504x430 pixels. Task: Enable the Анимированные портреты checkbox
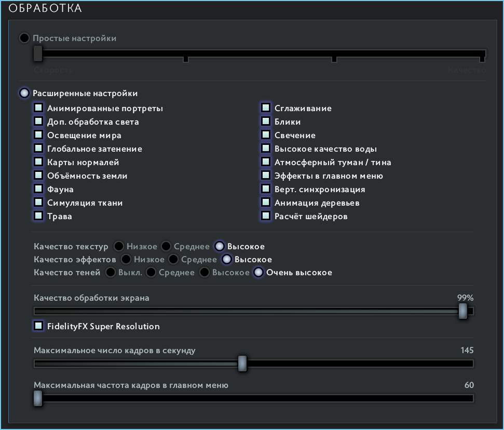[38, 108]
